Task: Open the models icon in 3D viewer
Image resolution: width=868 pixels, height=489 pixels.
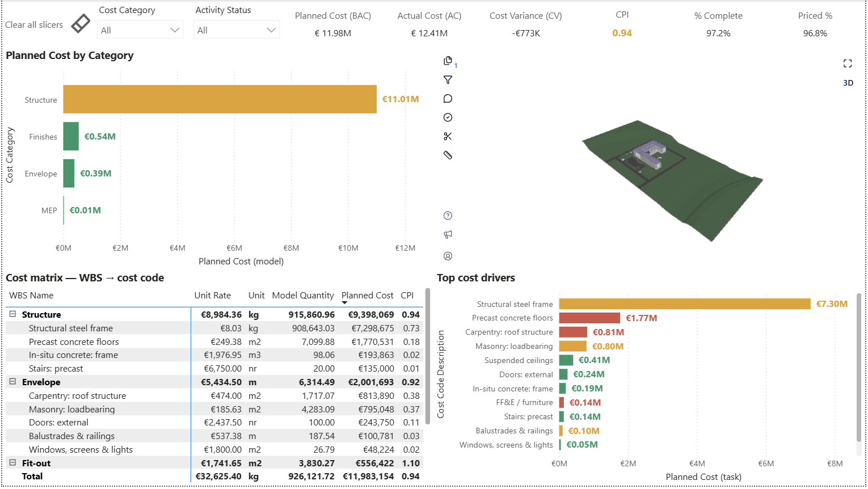Action: pos(448,61)
